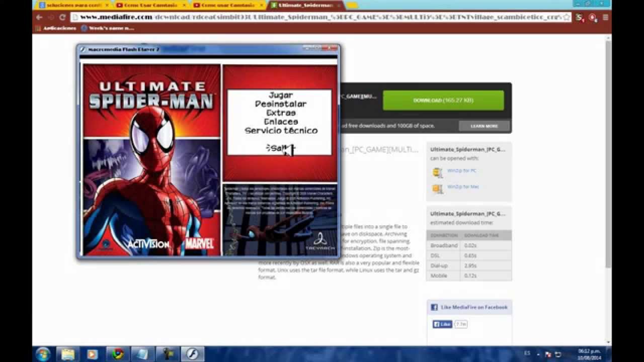The image size is (644, 362).
Task: Click the LEARN MORE button
Action: pyautogui.click(x=483, y=126)
